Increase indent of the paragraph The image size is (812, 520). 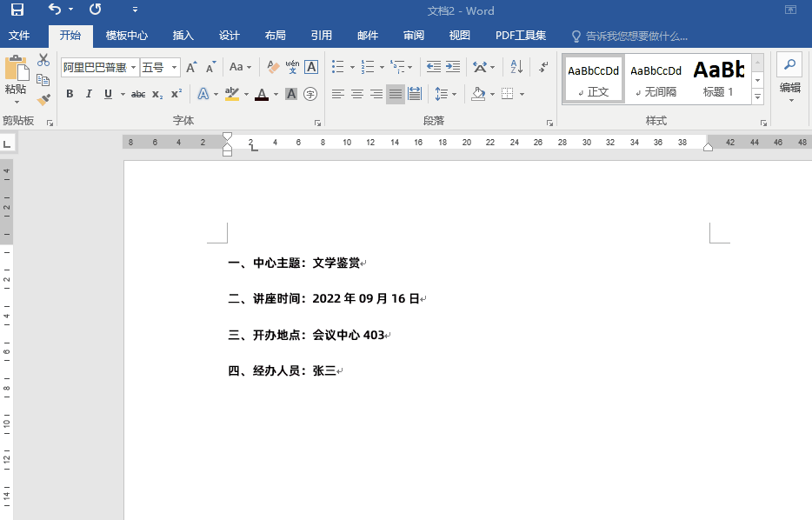click(x=454, y=67)
